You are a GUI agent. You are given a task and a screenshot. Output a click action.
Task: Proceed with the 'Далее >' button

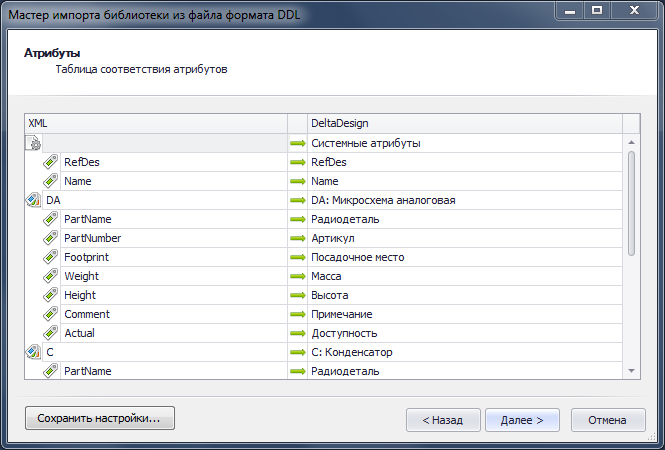click(x=522, y=420)
